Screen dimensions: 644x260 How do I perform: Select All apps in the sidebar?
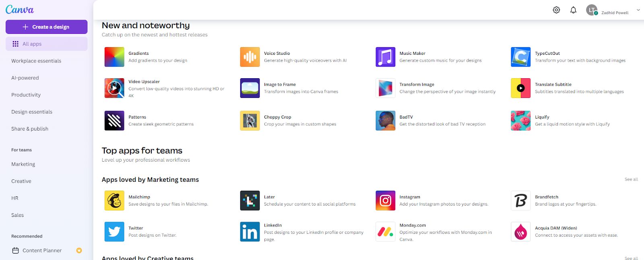[x=46, y=44]
